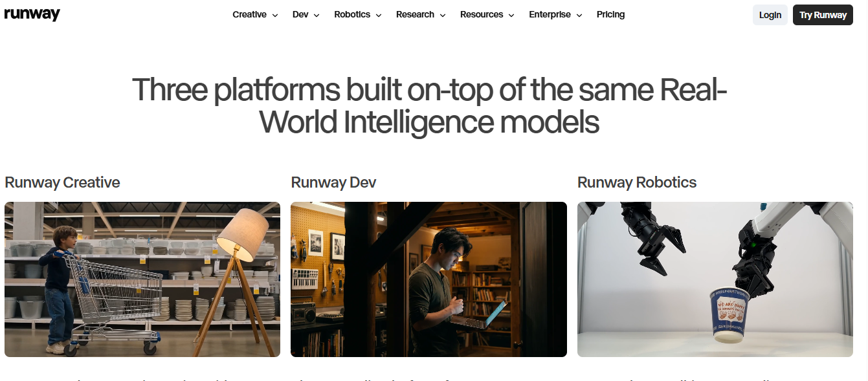Expand the chevron beside Robotics
868x381 pixels.
click(379, 15)
